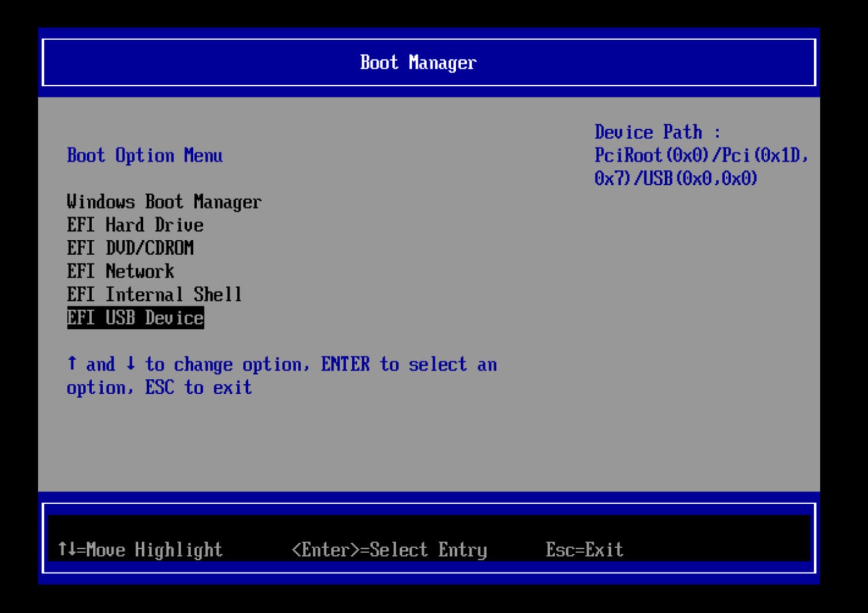Select the Windows Boot Manager entry
Image resolution: width=868 pixels, height=613 pixels.
pyautogui.click(x=164, y=202)
